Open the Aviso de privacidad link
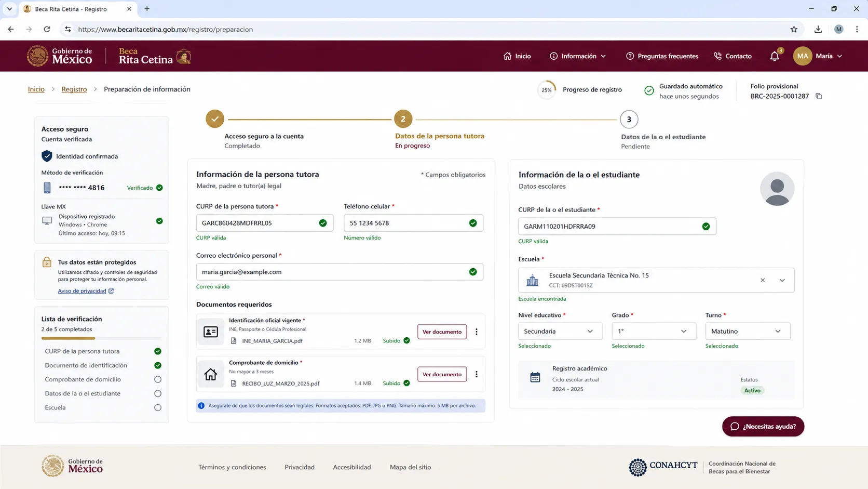This screenshot has height=489, width=868. click(x=86, y=291)
